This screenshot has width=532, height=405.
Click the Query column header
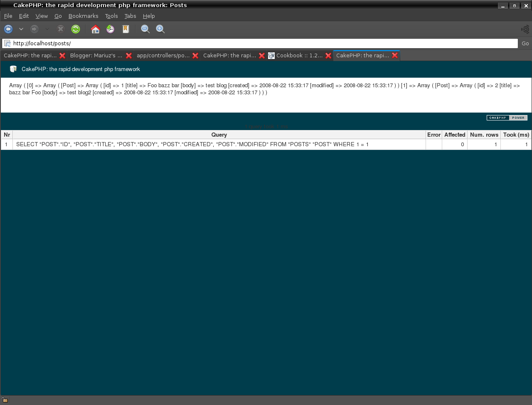click(x=219, y=135)
